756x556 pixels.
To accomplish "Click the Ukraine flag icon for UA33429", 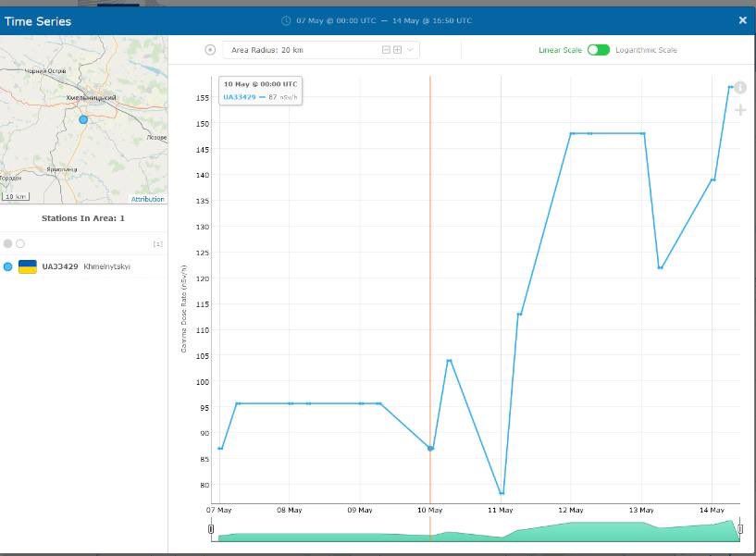I will point(28,266).
